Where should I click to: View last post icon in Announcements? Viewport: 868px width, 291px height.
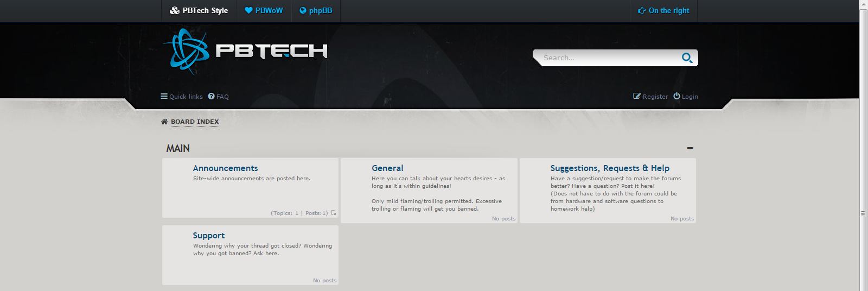(x=334, y=213)
